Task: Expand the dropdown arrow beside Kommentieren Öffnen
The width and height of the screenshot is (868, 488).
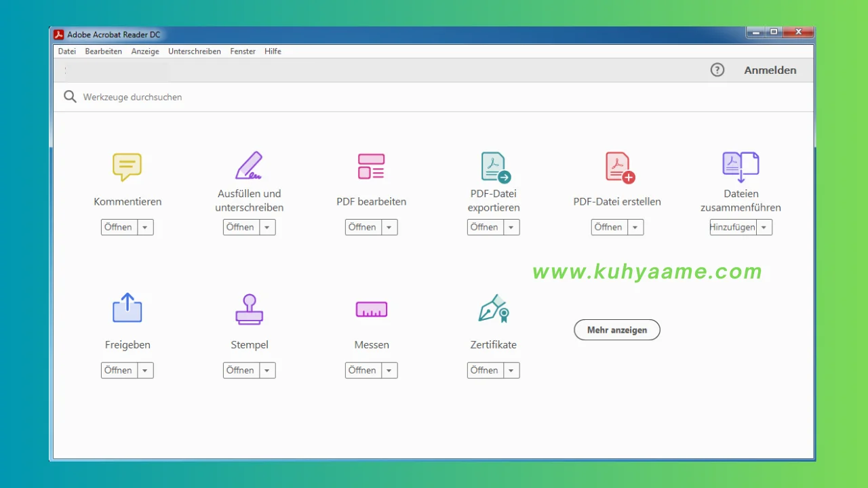Action: click(145, 227)
